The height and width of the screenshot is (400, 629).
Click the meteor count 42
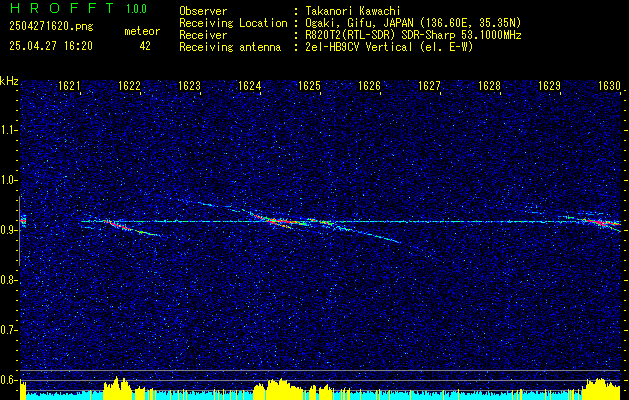pyautogui.click(x=145, y=46)
